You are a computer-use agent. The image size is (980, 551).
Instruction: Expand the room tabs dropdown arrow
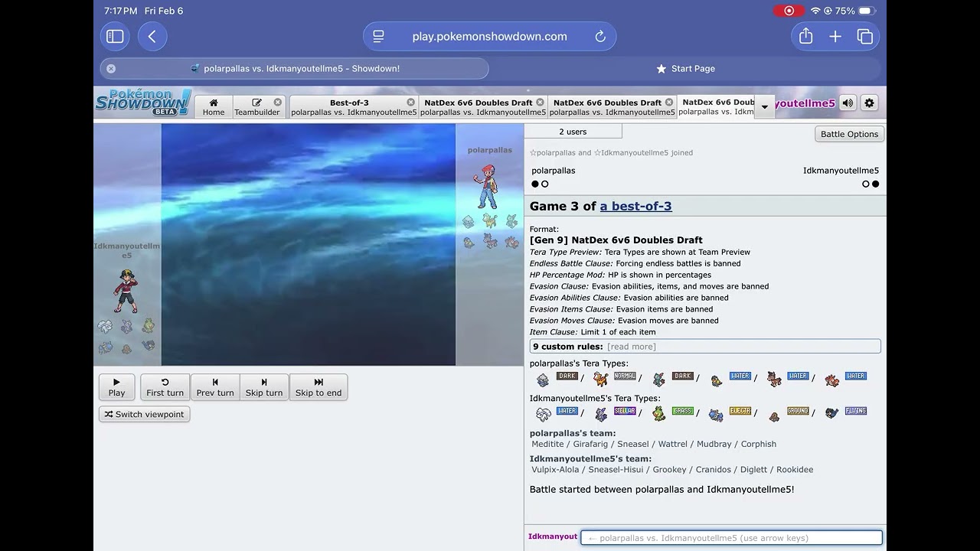(764, 107)
